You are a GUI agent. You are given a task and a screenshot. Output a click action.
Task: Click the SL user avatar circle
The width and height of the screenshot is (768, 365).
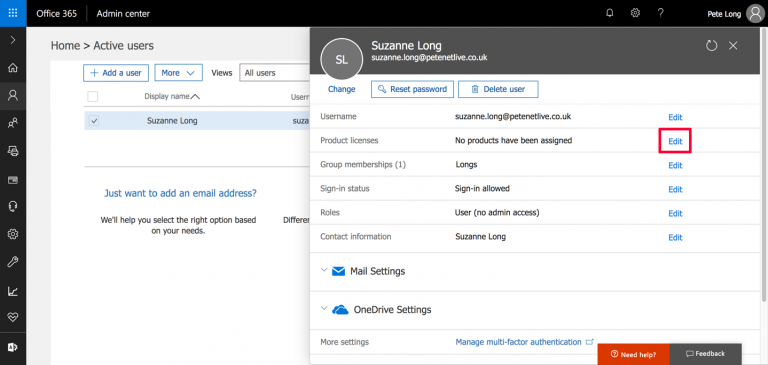[341, 60]
